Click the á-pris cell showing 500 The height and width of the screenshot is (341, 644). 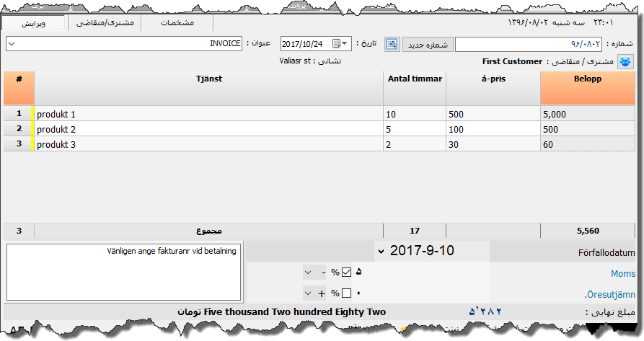point(493,114)
